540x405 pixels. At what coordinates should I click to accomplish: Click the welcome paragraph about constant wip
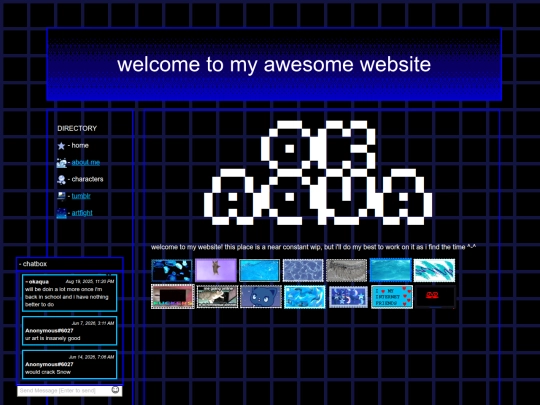(x=313, y=247)
